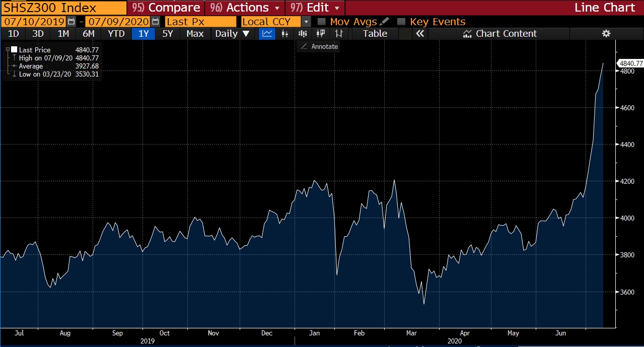The width and height of the screenshot is (644, 347).
Task: Select the 6M range tab
Action: pyautogui.click(x=89, y=34)
